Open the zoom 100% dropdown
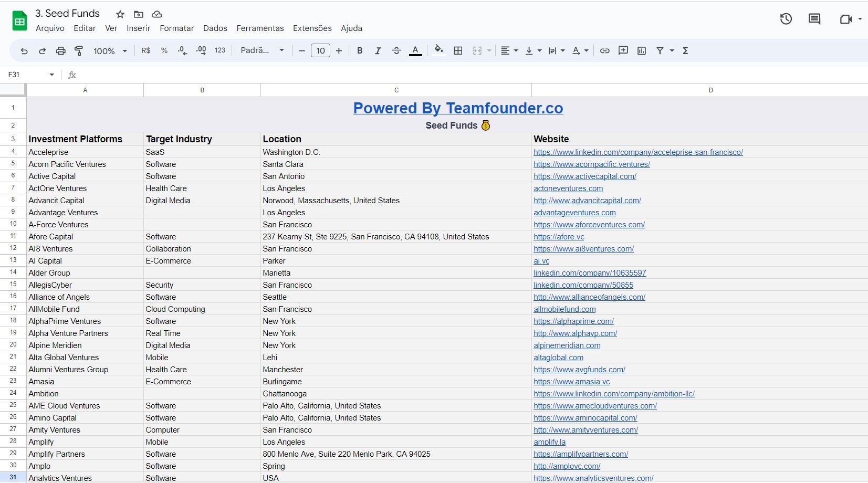The width and height of the screenshot is (868, 483). 110,51
